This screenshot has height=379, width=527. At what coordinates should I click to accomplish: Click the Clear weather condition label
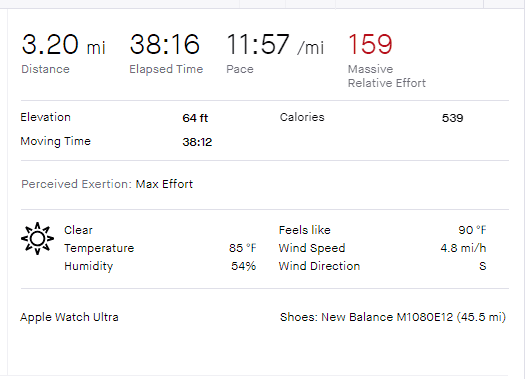(x=78, y=230)
